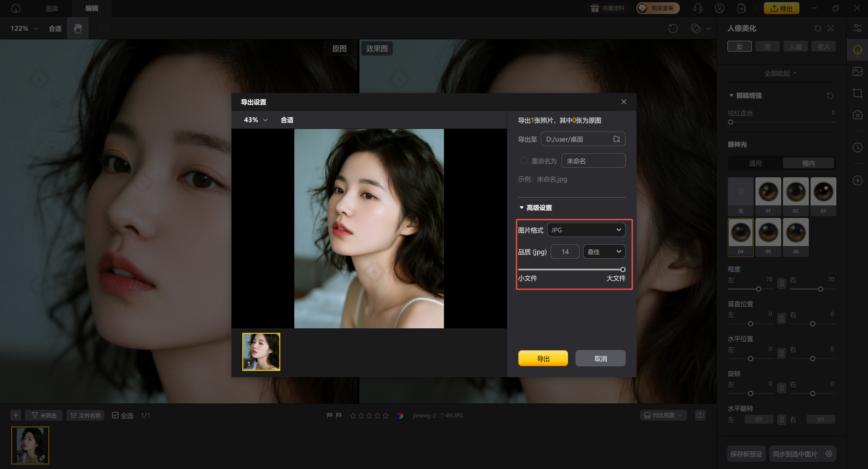Click the folder browse icon in export path
Viewport: 868px width, 469px height.
coord(617,139)
